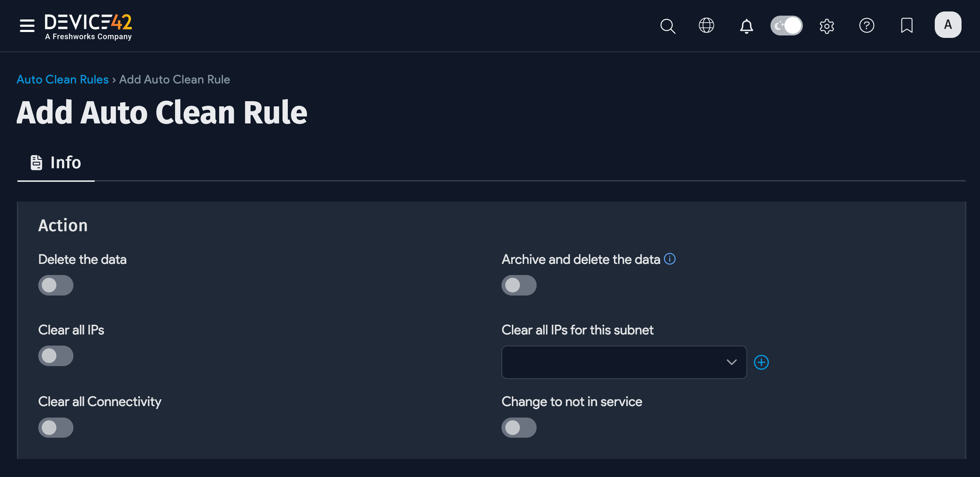Click the Device42 logo
The height and width of the screenshot is (477, 980).
(x=88, y=25)
